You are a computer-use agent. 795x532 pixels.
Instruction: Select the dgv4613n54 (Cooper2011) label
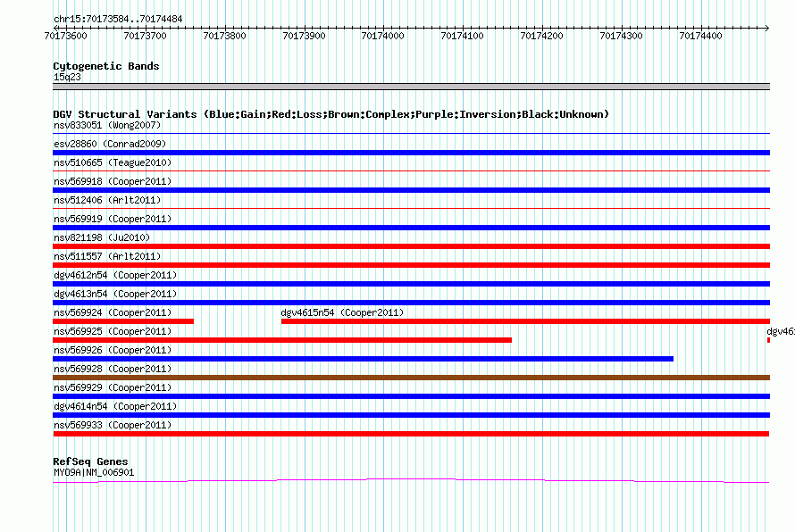[x=115, y=294]
